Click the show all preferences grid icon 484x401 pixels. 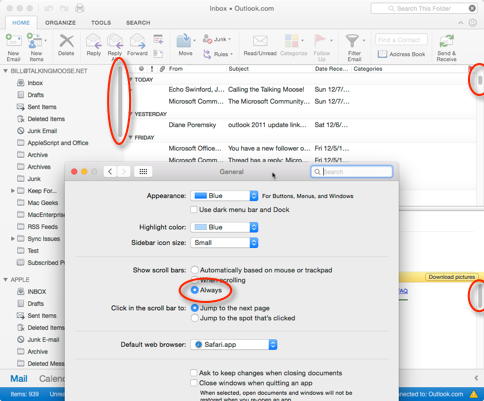coord(143,172)
